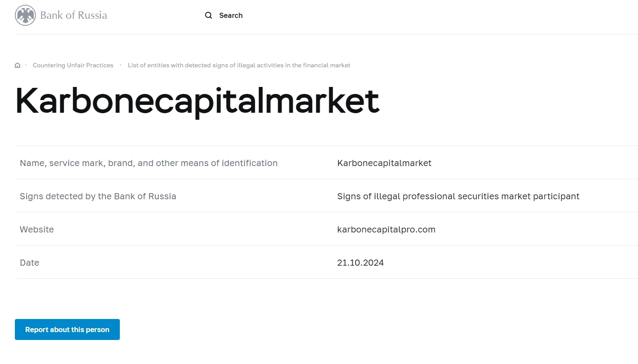The height and width of the screenshot is (364, 638).
Task: Open the Countering Unfair Practices breadcrumb
Action: pos(73,65)
